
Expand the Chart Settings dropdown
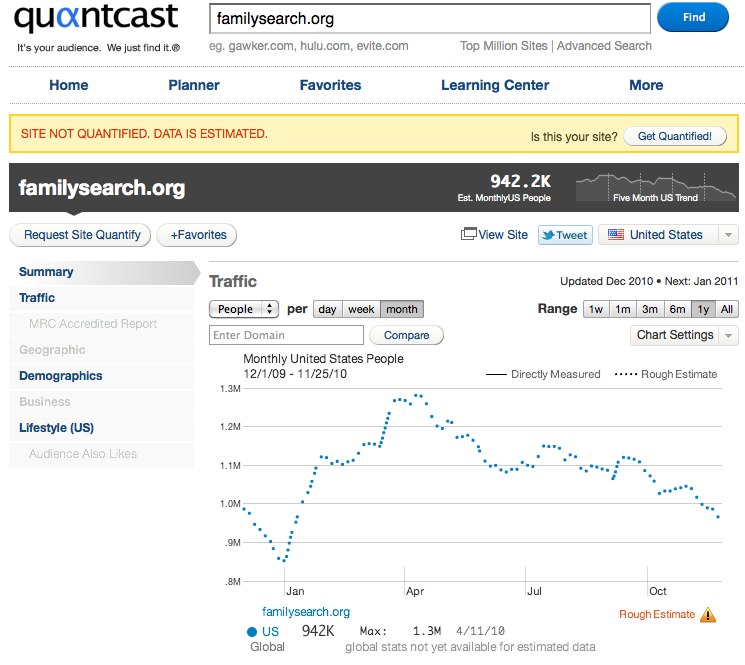tap(684, 335)
